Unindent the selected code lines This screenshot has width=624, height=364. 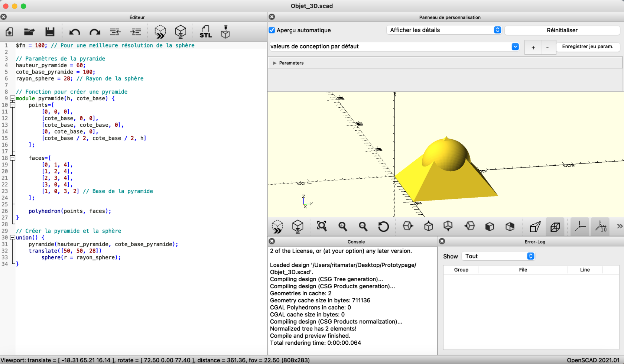(115, 32)
